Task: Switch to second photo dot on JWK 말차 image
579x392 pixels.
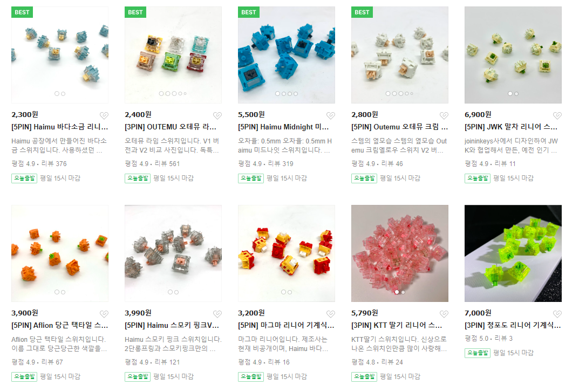Action: point(516,94)
